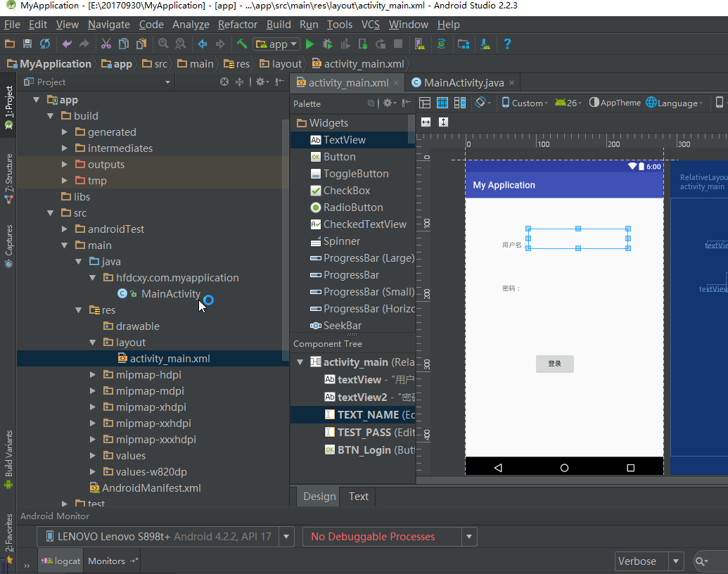Open Project panel settings gear
The height and width of the screenshot is (574, 728).
pyautogui.click(x=260, y=82)
